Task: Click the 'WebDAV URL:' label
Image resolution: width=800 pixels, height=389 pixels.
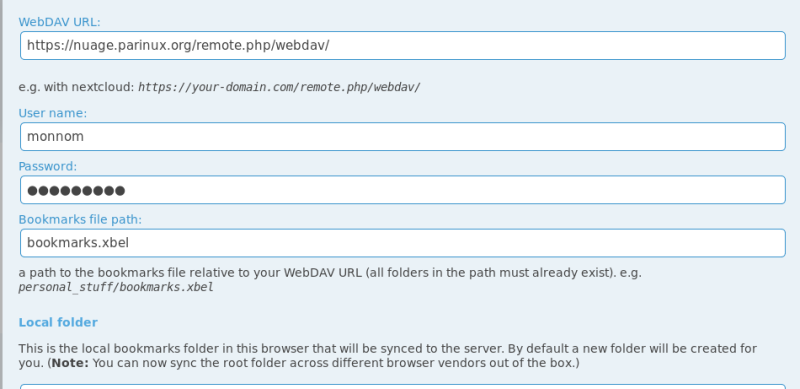Action: click(60, 22)
